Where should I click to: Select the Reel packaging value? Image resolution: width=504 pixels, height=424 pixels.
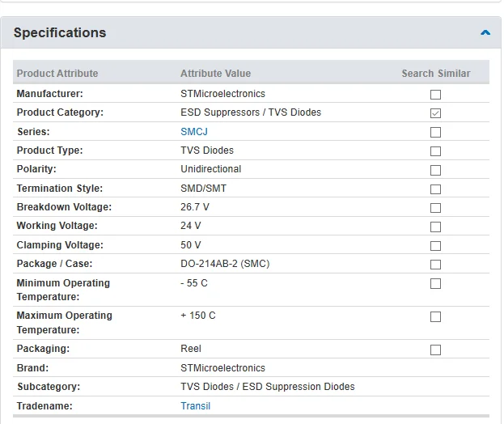191,349
